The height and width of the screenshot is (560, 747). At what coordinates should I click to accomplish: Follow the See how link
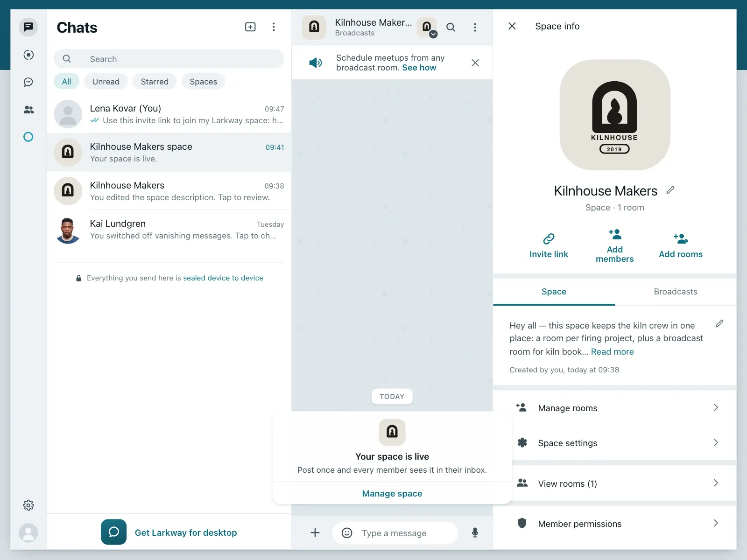coord(419,68)
